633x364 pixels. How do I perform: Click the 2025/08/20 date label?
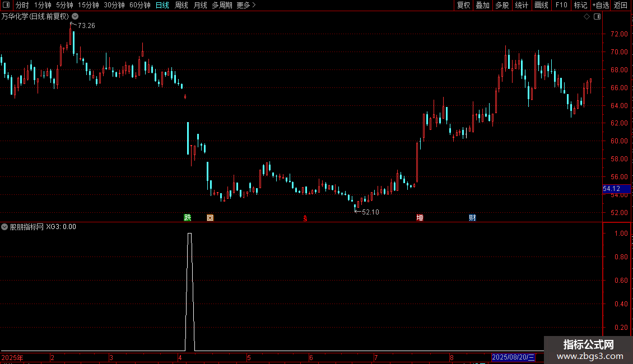tap(513, 357)
